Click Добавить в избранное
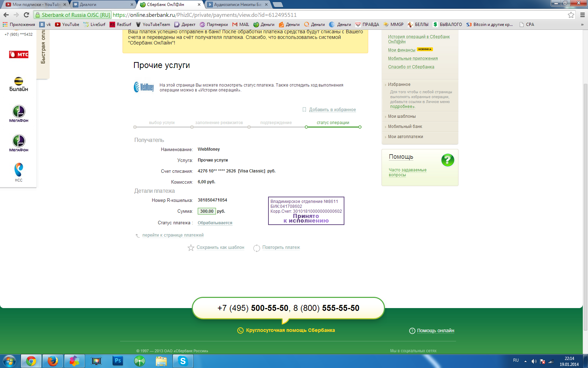 (x=332, y=110)
